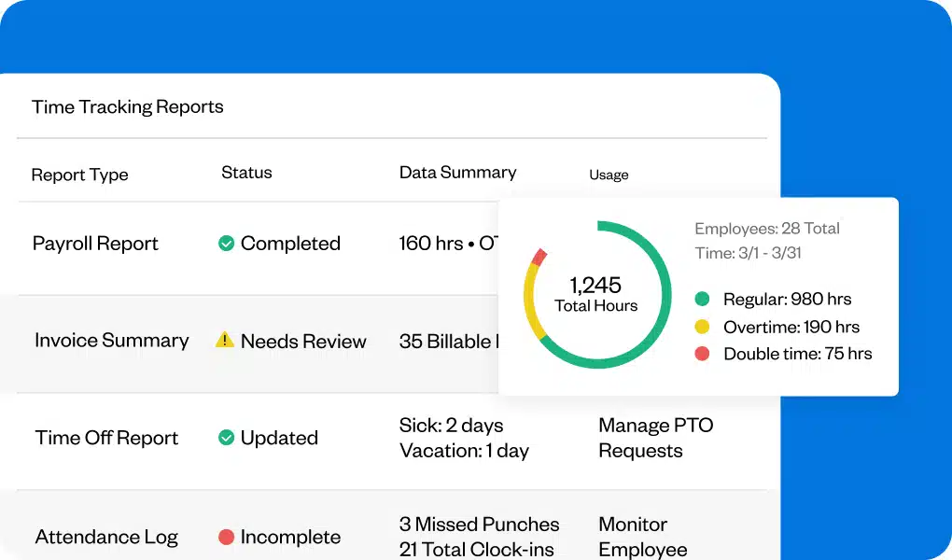Click the green Completed check icon

tap(226, 243)
